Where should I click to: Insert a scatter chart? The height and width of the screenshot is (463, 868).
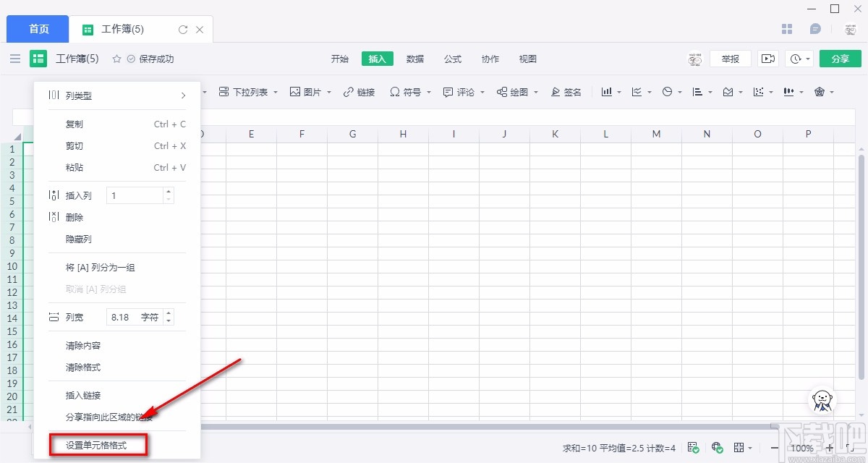pyautogui.click(x=759, y=92)
